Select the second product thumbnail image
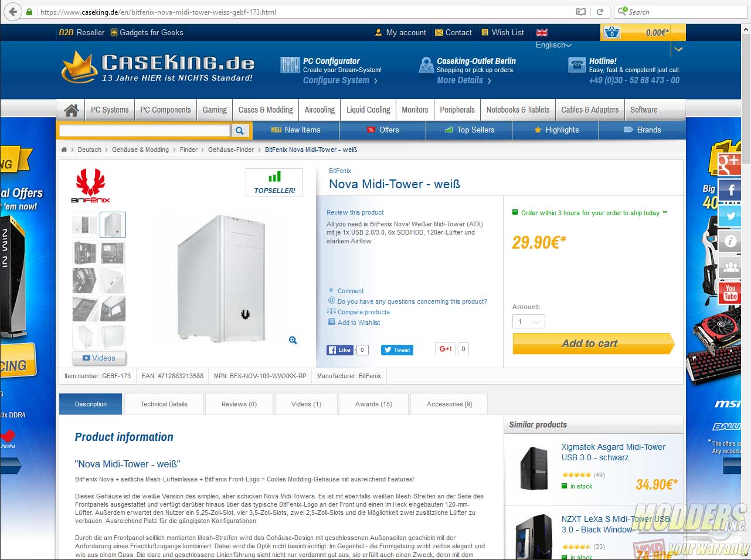 tap(113, 225)
